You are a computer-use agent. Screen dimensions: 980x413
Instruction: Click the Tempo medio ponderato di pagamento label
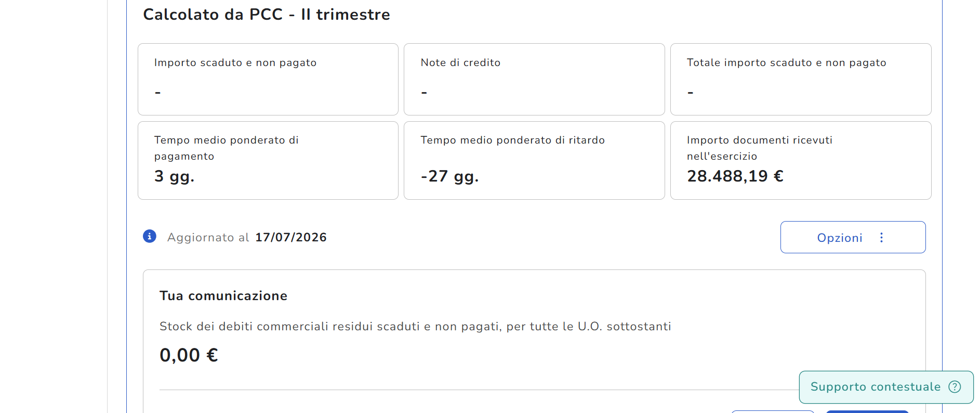(x=227, y=148)
